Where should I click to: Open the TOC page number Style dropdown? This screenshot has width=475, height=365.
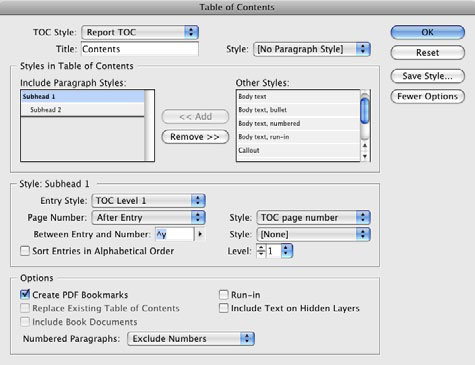pyautogui.click(x=313, y=217)
